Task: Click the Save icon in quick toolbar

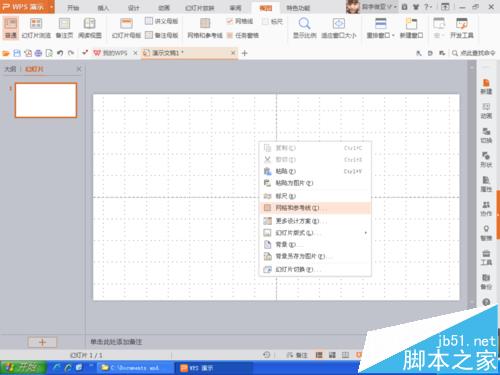Action: tap(17, 53)
